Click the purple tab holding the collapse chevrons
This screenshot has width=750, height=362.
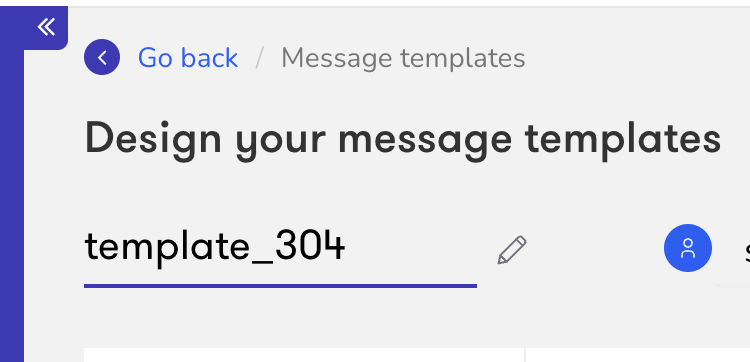point(46,28)
